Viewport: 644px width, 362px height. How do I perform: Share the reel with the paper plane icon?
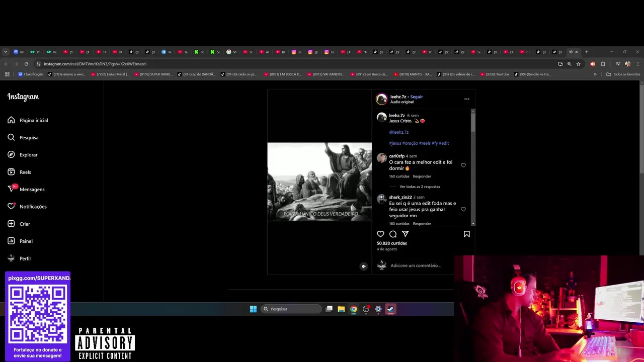pos(405,234)
